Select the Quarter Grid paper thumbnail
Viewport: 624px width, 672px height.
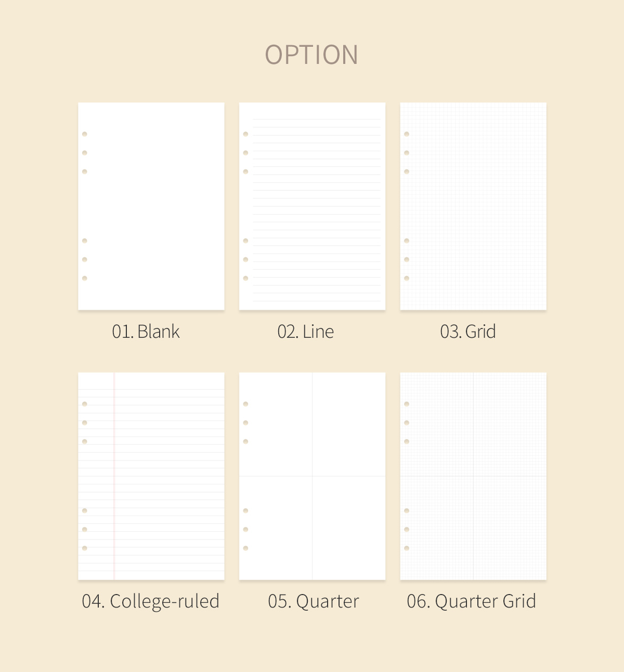coord(473,476)
